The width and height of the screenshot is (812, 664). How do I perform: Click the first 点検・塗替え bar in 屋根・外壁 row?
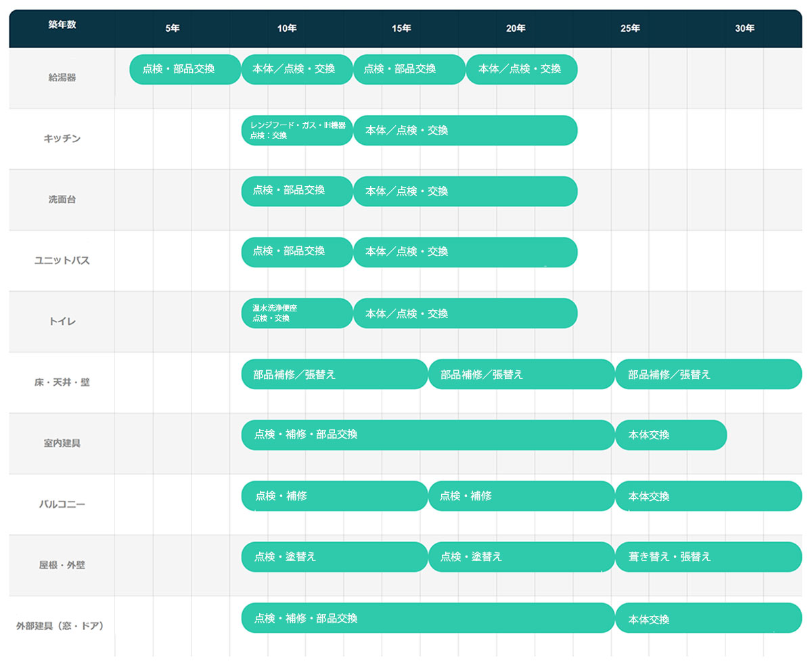pyautogui.click(x=334, y=556)
